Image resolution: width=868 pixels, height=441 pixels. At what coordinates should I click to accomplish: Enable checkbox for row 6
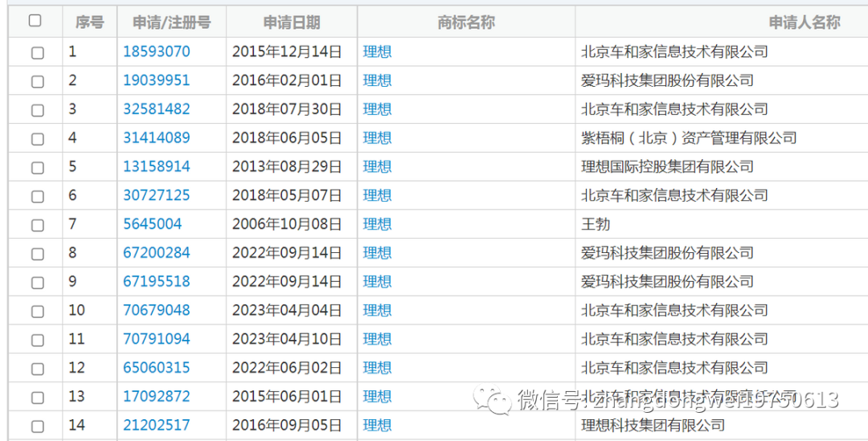pyautogui.click(x=37, y=197)
